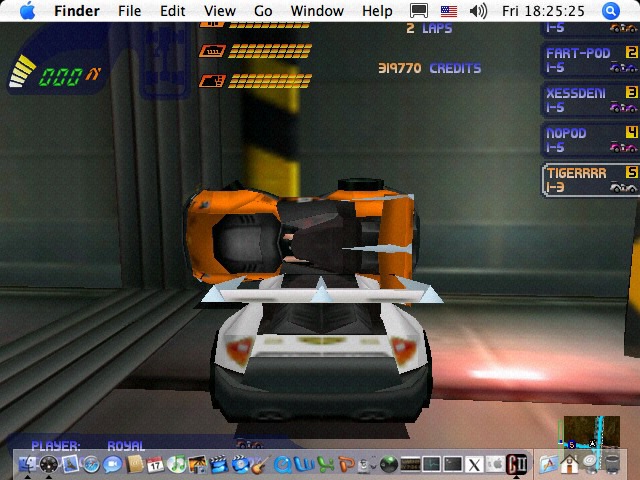Viewport: 640px width, 480px height.
Task: Click the yellow tachometer gauge
Action: pyautogui.click(x=22, y=71)
